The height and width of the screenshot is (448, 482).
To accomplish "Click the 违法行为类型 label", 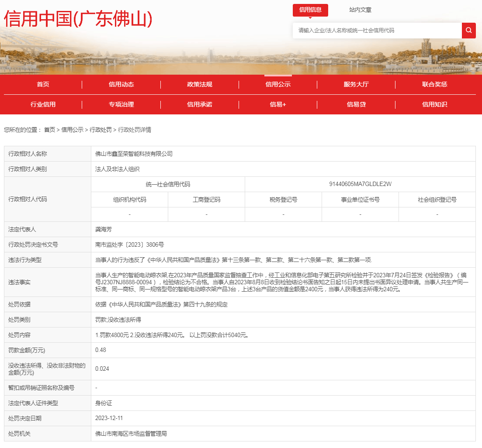I will point(24,260).
